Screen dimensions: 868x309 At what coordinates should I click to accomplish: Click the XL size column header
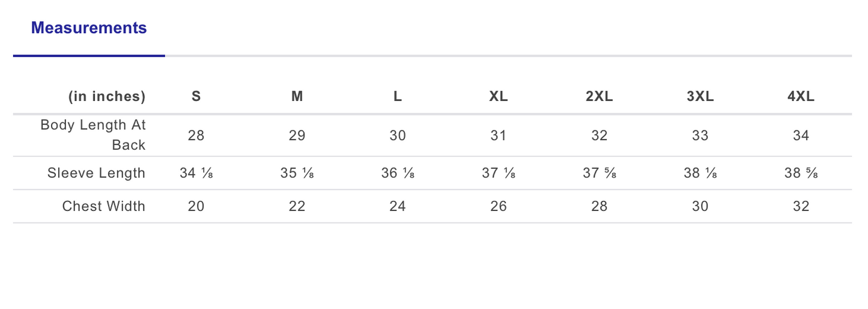[499, 96]
